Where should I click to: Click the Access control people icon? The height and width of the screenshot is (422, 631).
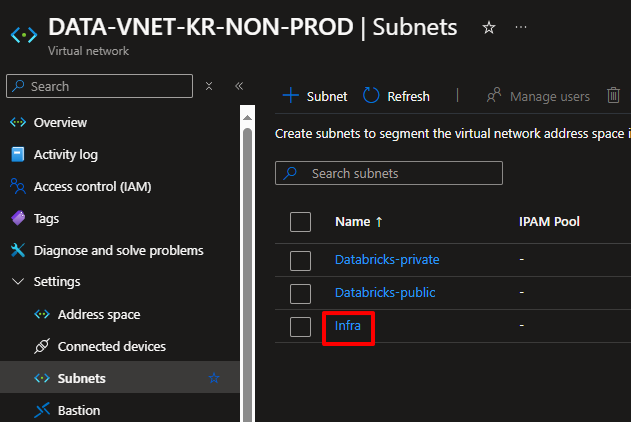pyautogui.click(x=18, y=186)
